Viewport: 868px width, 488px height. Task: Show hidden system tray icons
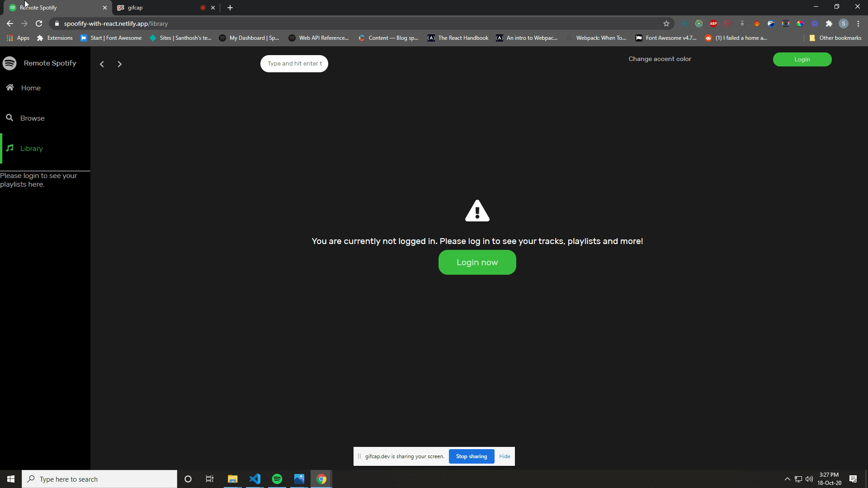click(787, 479)
